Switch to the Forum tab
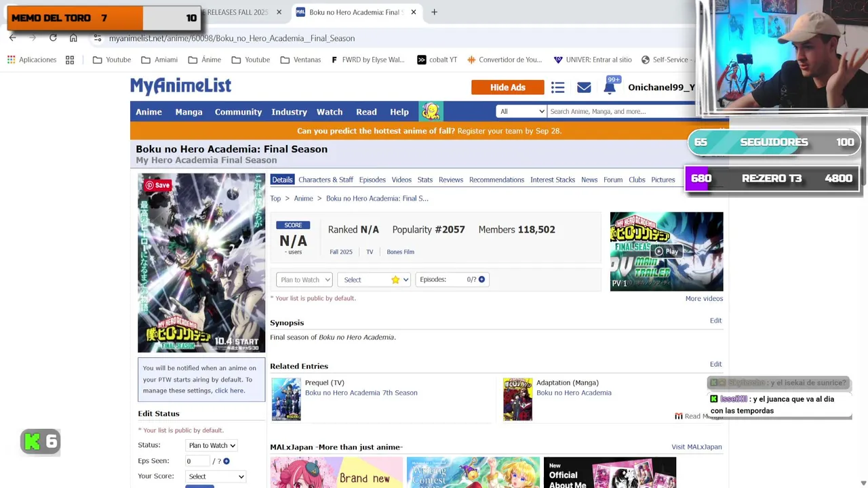The width and height of the screenshot is (868, 488). click(x=613, y=180)
